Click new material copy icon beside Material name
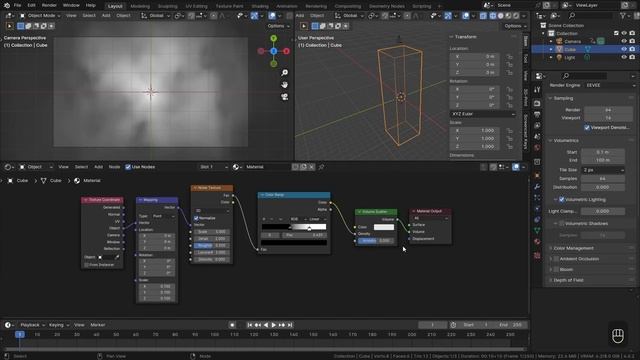Viewport: 640px width, 360px height. pyautogui.click(x=303, y=167)
